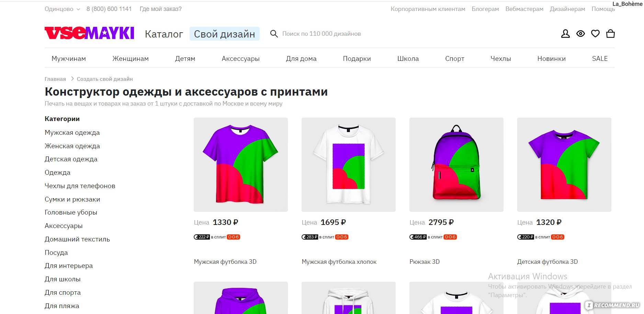Select Для школы category
Viewport: 644px width, 314px height.
pyautogui.click(x=63, y=279)
